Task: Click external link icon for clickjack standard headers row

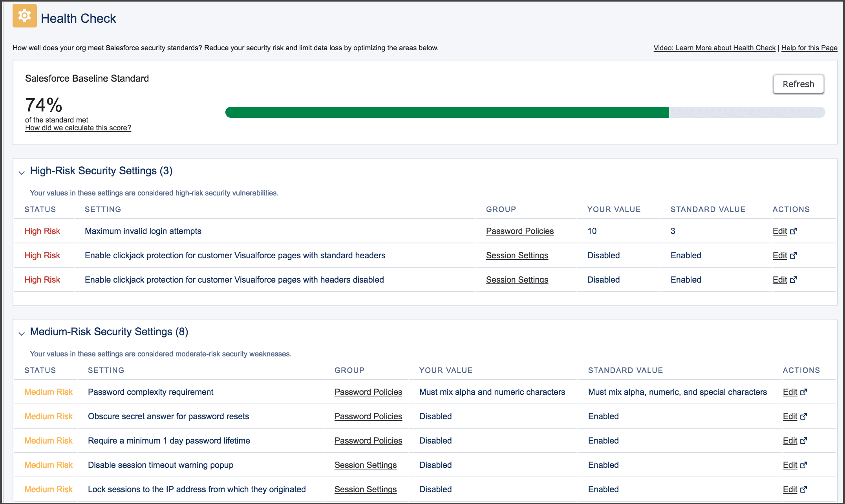Action: 794,256
